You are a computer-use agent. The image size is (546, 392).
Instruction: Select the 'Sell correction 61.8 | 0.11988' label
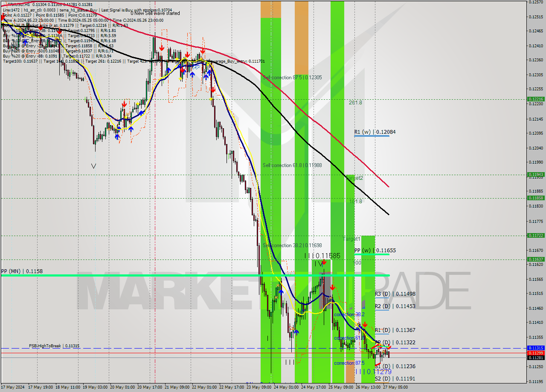click(292, 165)
